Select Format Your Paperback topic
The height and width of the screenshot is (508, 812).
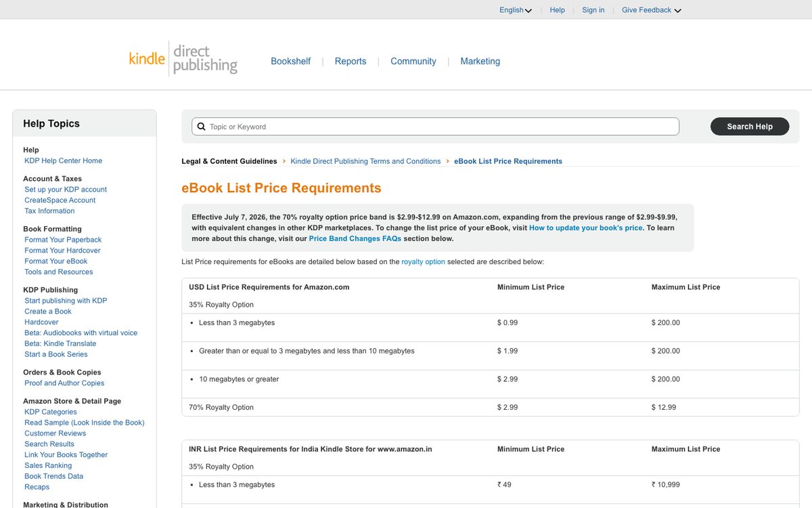click(63, 240)
